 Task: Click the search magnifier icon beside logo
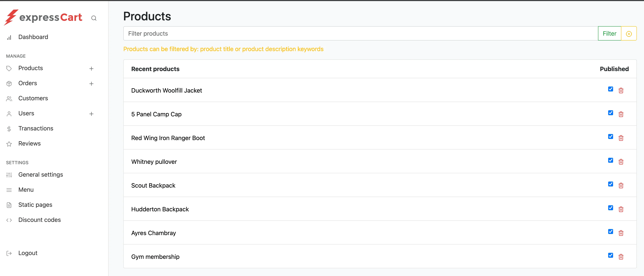(94, 18)
